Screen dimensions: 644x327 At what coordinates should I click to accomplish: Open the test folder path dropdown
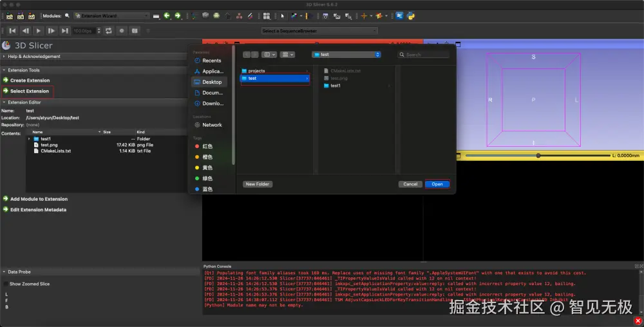(346, 55)
